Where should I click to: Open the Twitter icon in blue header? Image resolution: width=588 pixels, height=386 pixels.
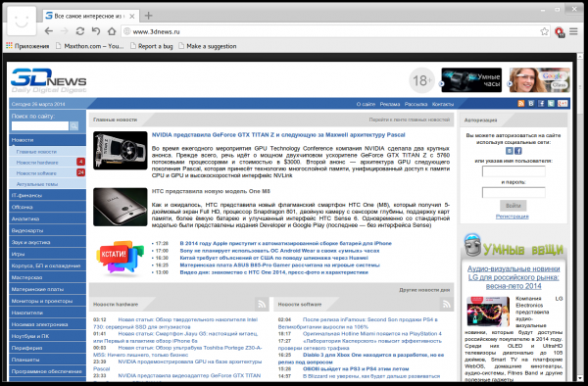pyautogui.click(x=551, y=104)
